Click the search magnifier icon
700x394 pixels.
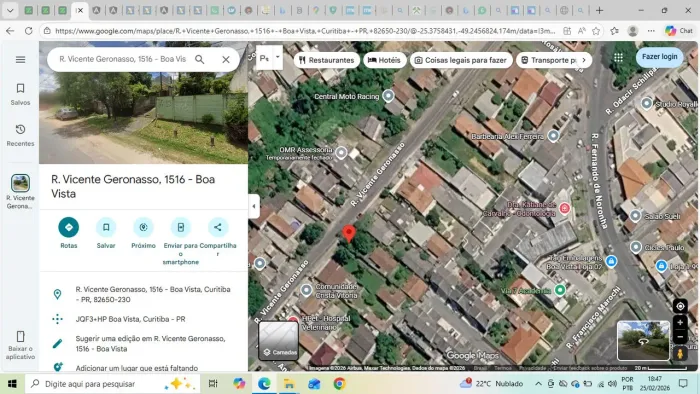tap(200, 59)
